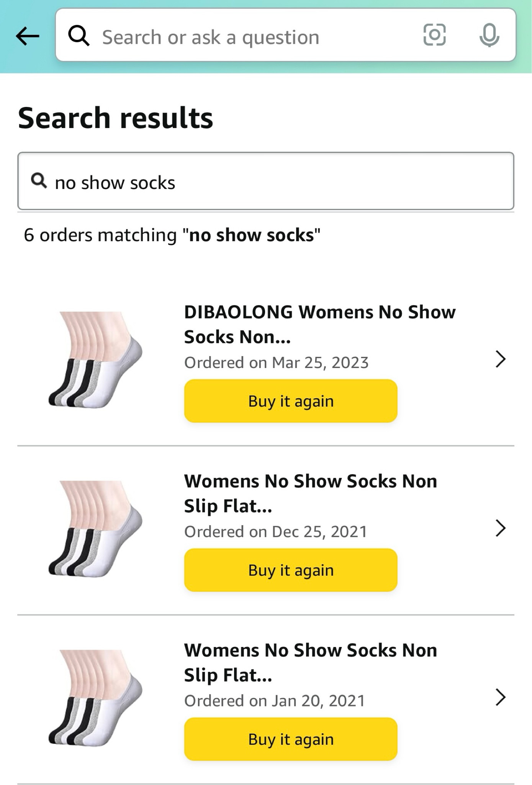Click the magnifier icon in the top search bar

79,36
